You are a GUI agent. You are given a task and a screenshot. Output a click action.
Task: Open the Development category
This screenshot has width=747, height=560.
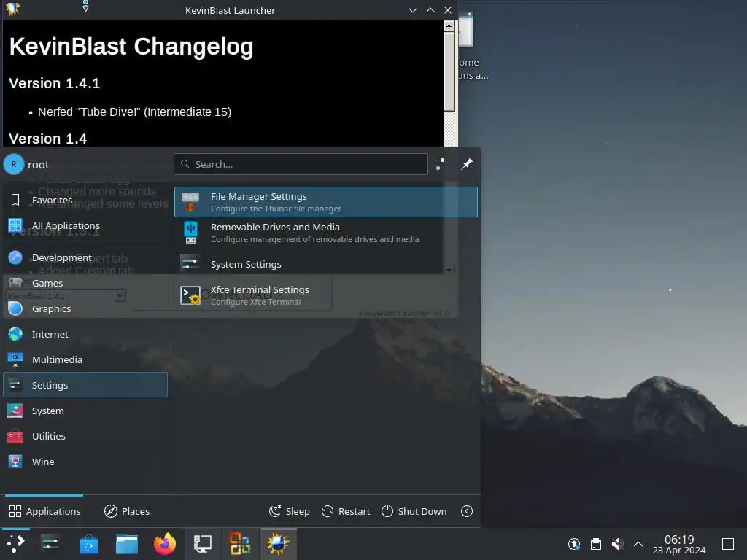coord(85,257)
